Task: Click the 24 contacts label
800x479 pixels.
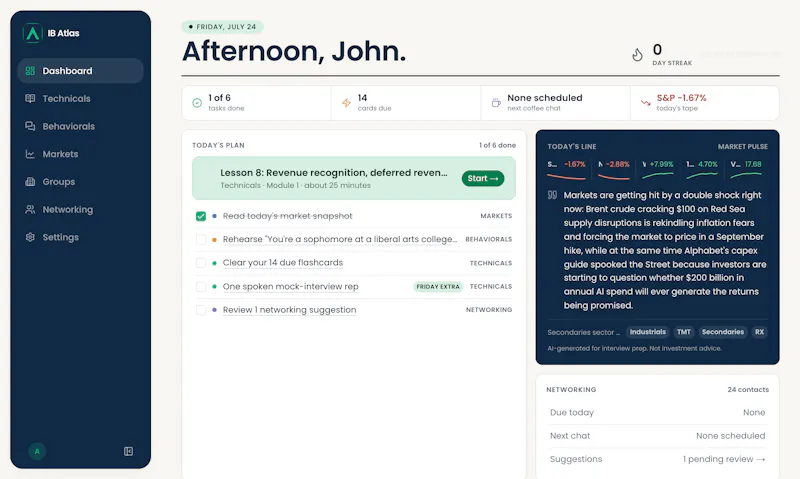Action: coord(748,389)
